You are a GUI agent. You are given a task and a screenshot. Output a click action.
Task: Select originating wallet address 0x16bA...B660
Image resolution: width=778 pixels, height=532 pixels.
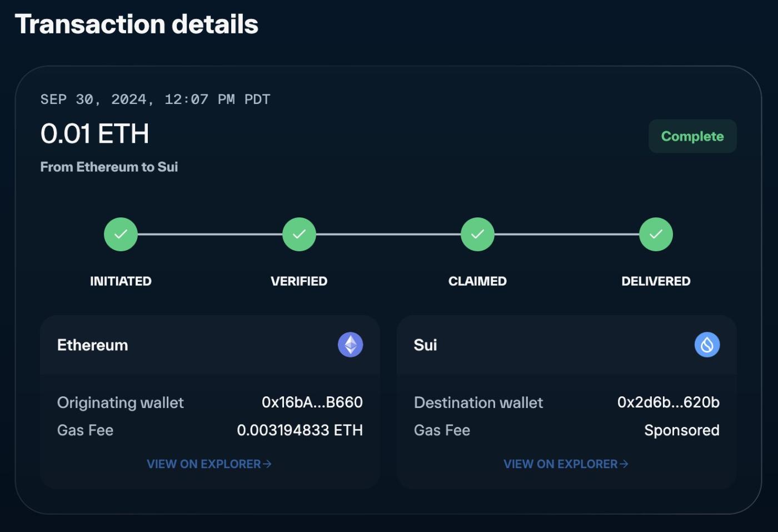point(312,402)
